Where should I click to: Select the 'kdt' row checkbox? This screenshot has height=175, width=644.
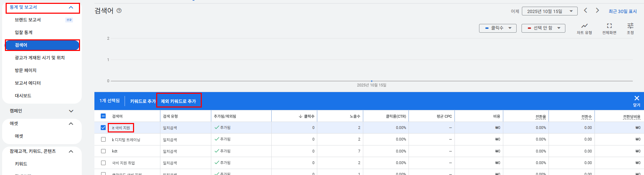click(x=103, y=151)
